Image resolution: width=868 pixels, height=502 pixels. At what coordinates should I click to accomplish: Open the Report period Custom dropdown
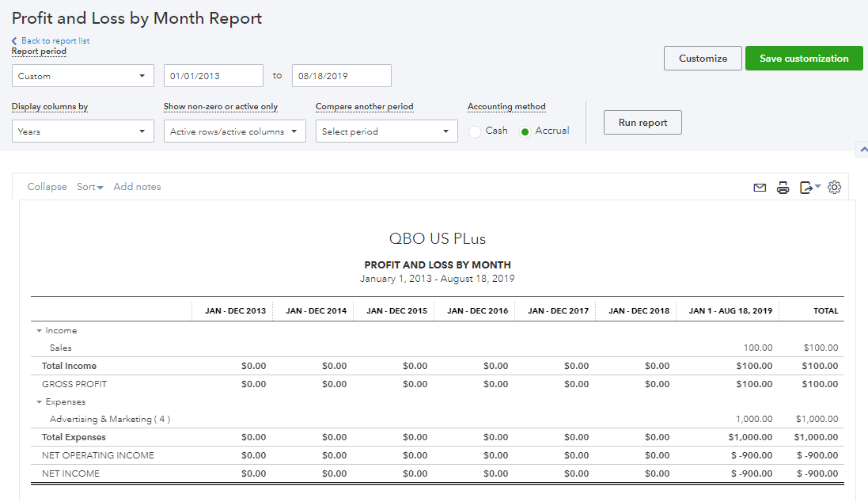coord(83,76)
